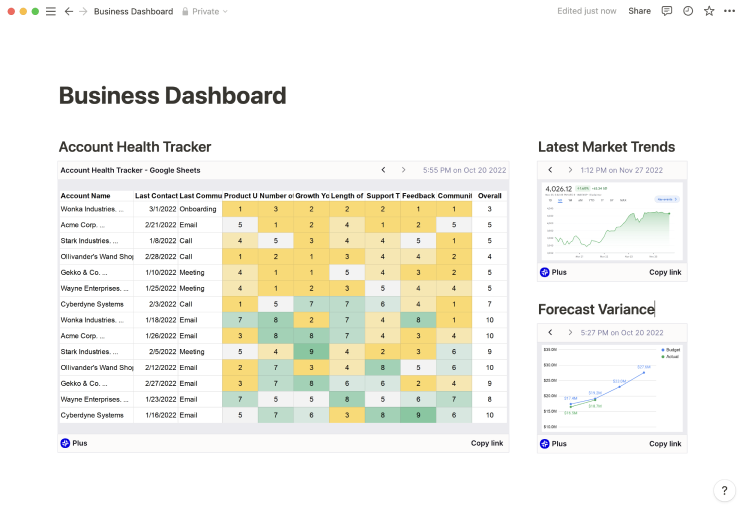Viewport: 746px width, 512px height.
Task: Open the sidebar hamburger menu
Action: coord(50,11)
